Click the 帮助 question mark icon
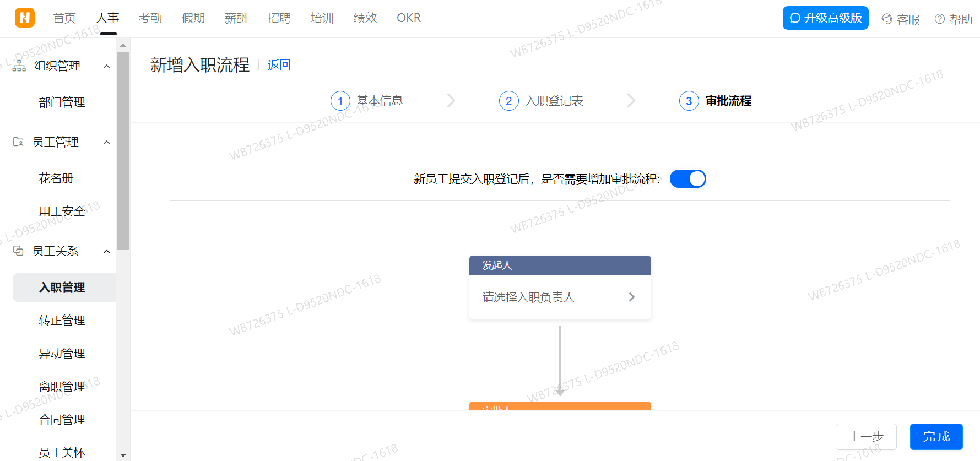 (x=940, y=19)
